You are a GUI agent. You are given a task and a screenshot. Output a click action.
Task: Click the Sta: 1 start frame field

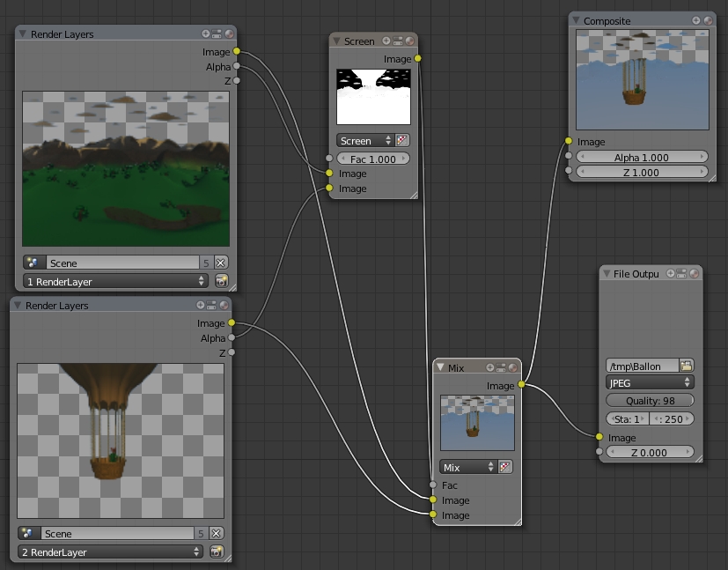pos(628,419)
